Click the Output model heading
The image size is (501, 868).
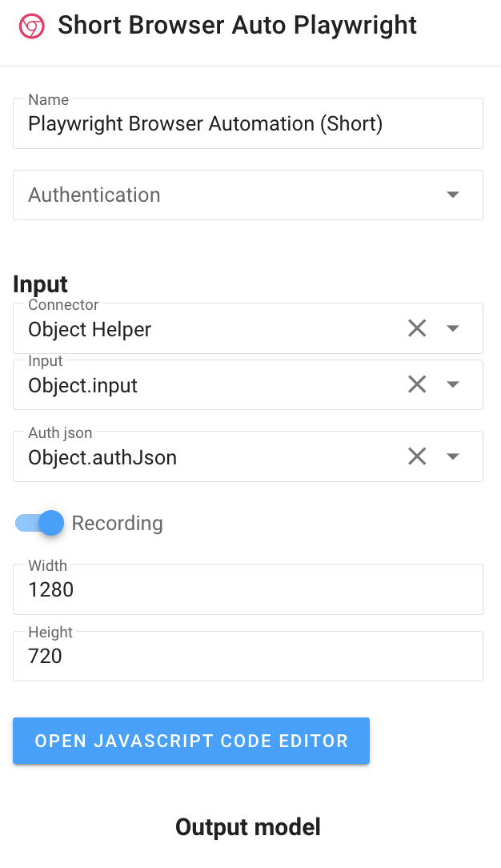tap(247, 827)
